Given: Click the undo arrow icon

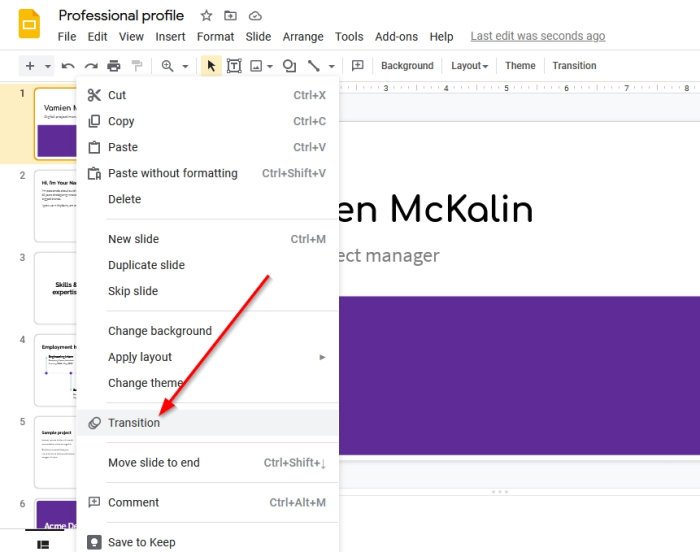Looking at the screenshot, I should tap(68, 66).
